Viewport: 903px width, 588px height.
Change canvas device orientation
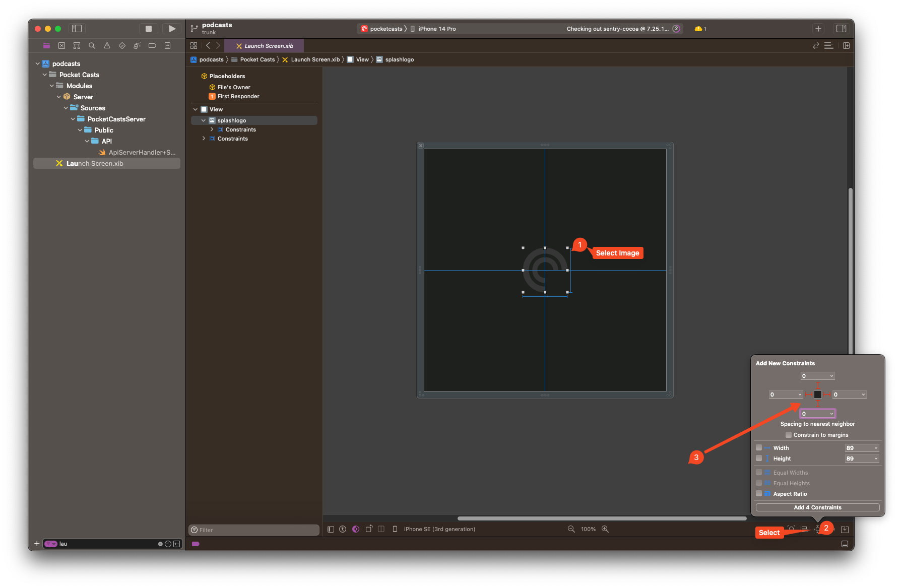pyautogui.click(x=369, y=529)
